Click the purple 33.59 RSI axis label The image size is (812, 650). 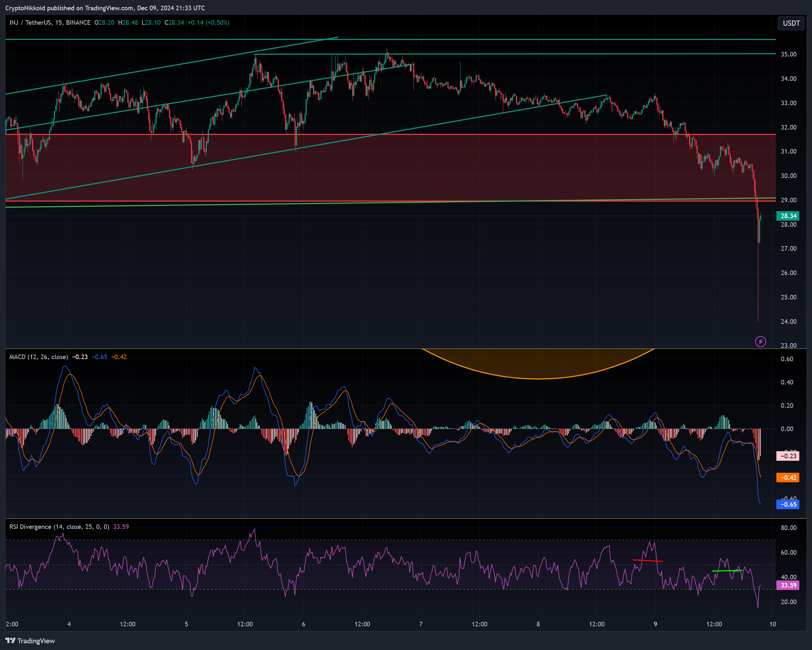coord(788,585)
